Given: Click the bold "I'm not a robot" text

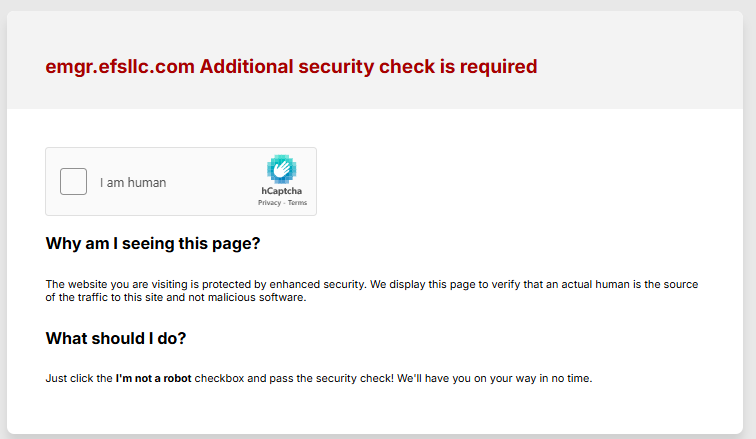Looking at the screenshot, I should 153,378.
